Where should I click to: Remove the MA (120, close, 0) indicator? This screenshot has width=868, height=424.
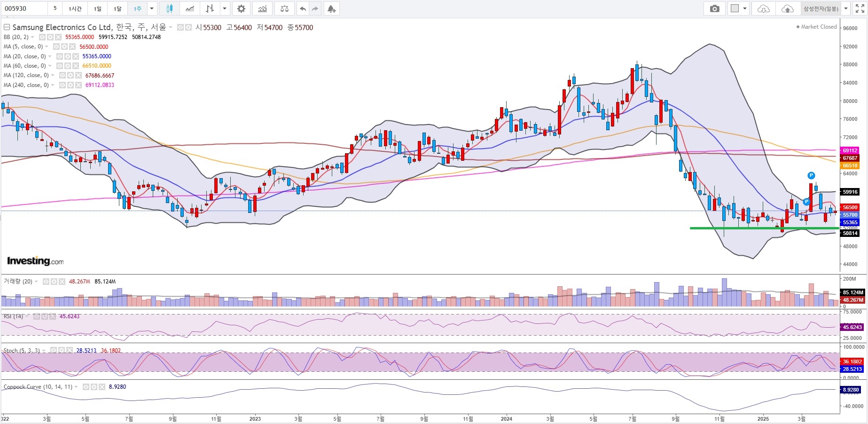(78, 75)
